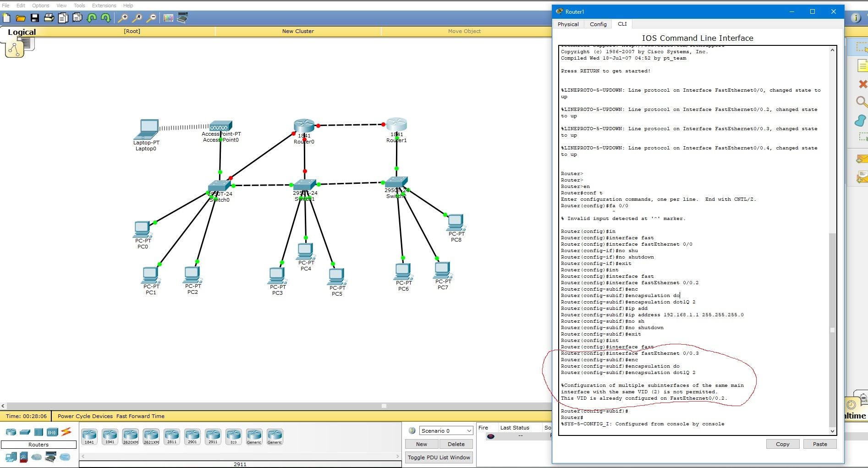Switch to the Config tab in Router1
Image resolution: width=868 pixels, height=468 pixels.
[598, 24]
